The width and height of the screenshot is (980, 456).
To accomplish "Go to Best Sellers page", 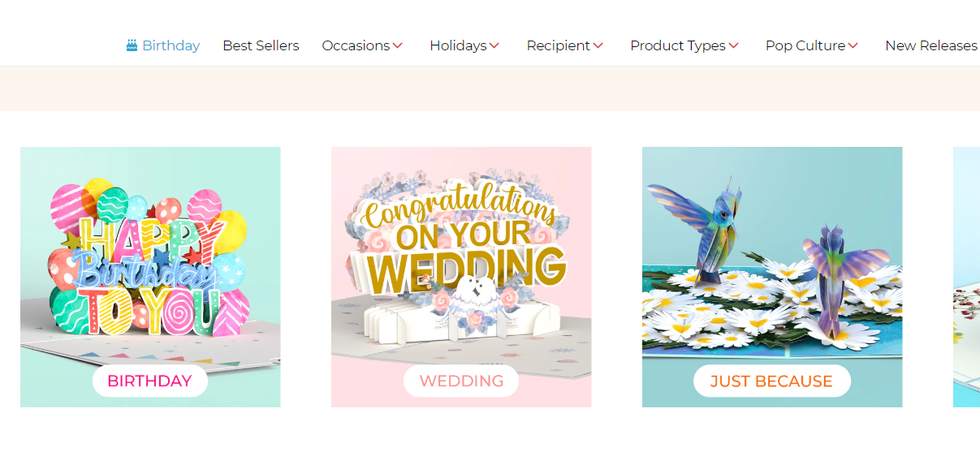I will tap(261, 45).
